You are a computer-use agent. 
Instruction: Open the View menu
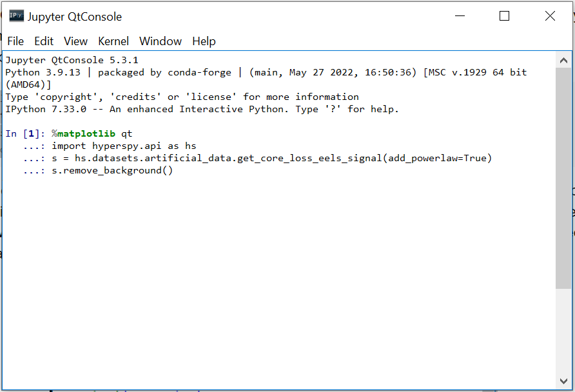pyautogui.click(x=75, y=41)
